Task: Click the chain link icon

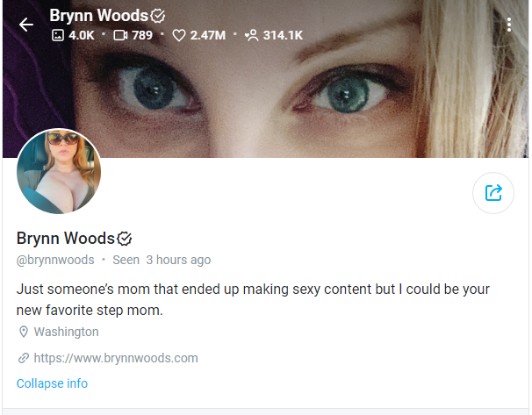Action: (x=24, y=358)
